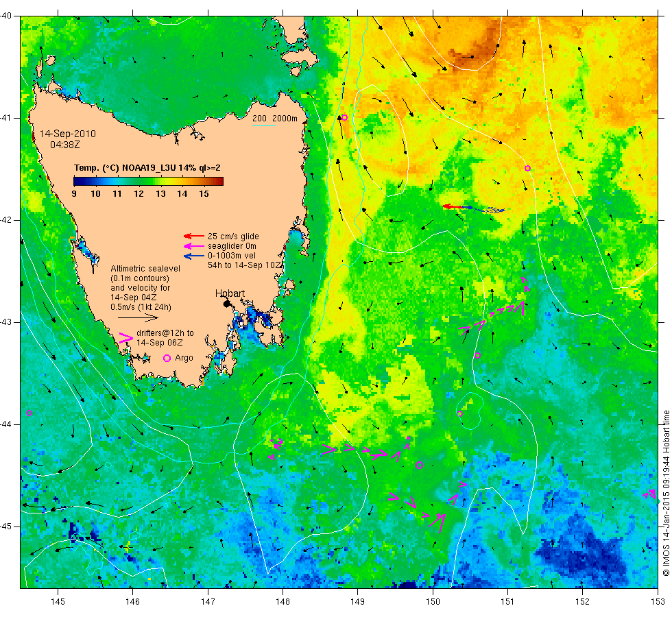Click the IMOS copyright timestamp text

click(x=666, y=493)
